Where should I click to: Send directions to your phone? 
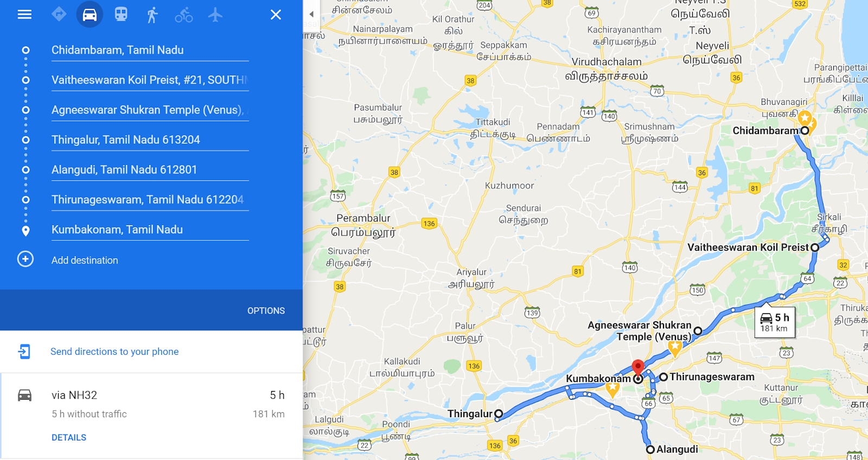click(x=114, y=352)
